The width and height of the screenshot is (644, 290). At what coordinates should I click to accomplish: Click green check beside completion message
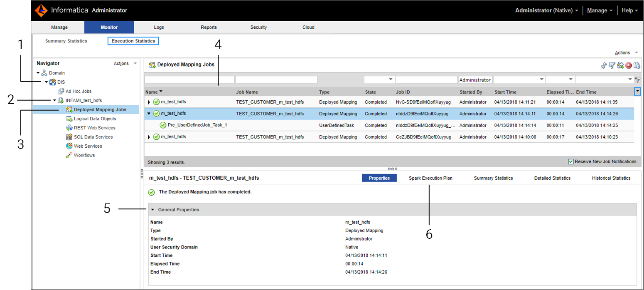(x=151, y=192)
